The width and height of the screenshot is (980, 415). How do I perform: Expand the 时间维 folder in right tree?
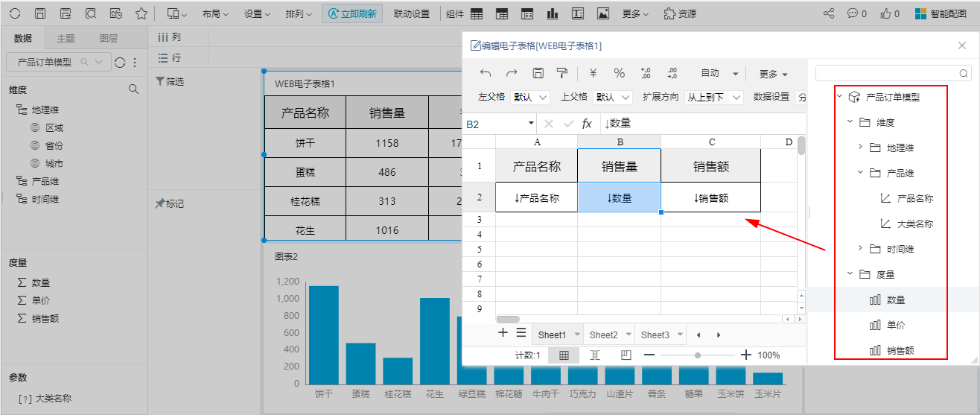click(x=861, y=249)
